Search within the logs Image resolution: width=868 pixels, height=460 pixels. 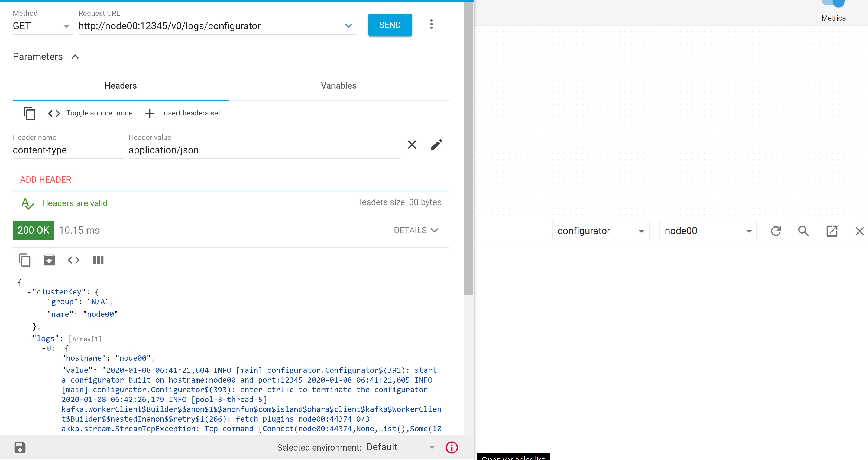pyautogui.click(x=804, y=231)
